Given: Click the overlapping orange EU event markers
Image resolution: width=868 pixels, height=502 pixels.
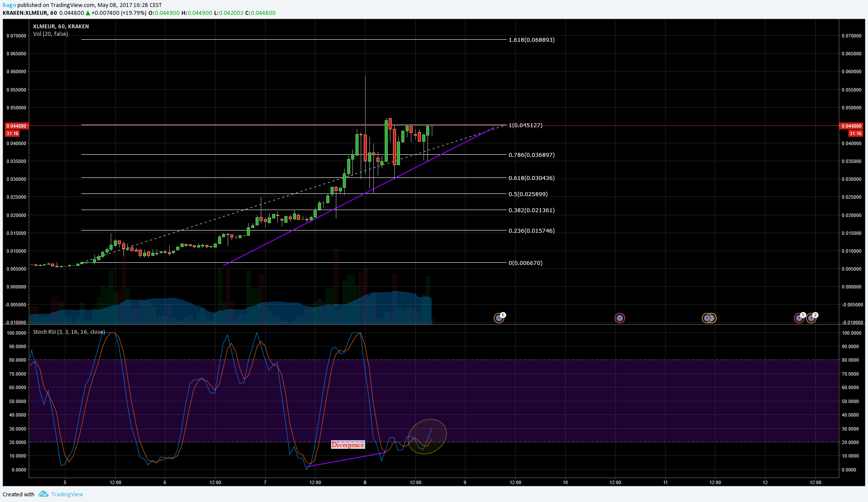Looking at the screenshot, I should (x=709, y=318).
